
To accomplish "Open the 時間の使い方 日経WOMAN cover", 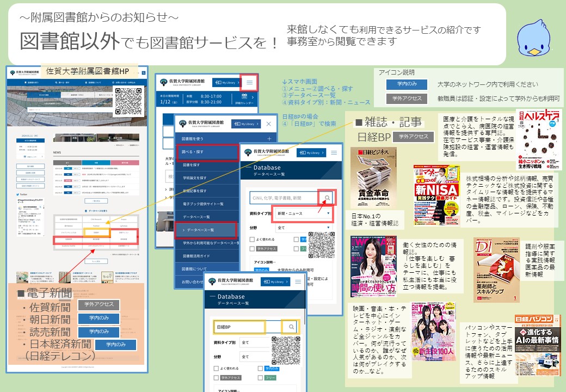I will coord(373,266).
